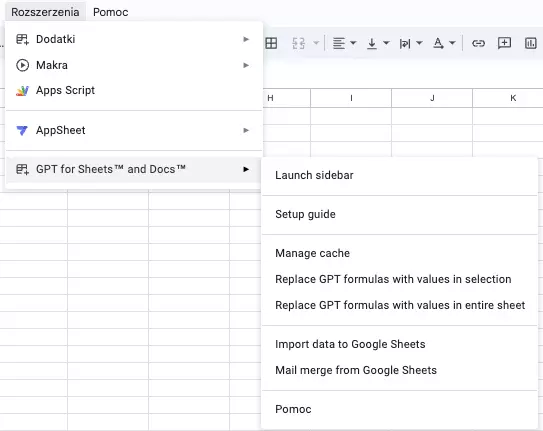543x431 pixels.
Task: Launch Apps Script editor
Action: point(133,90)
